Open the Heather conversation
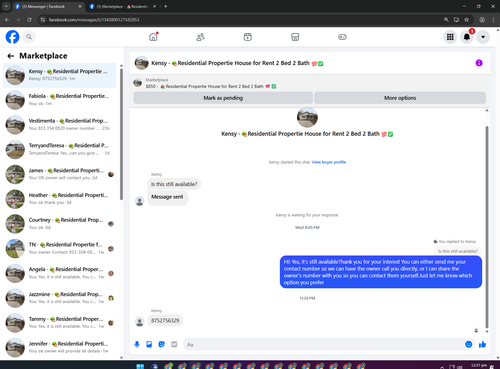Screen dimensions: 500x369 coord(59,199)
